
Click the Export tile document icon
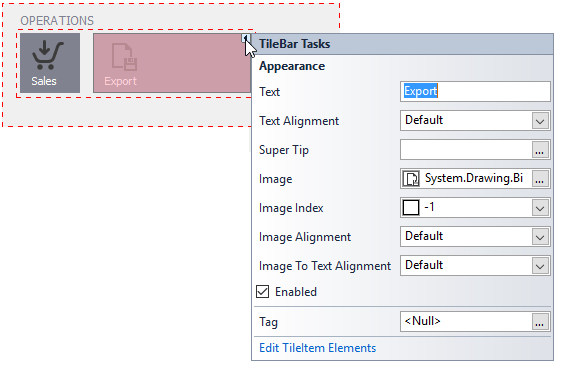[x=124, y=57]
